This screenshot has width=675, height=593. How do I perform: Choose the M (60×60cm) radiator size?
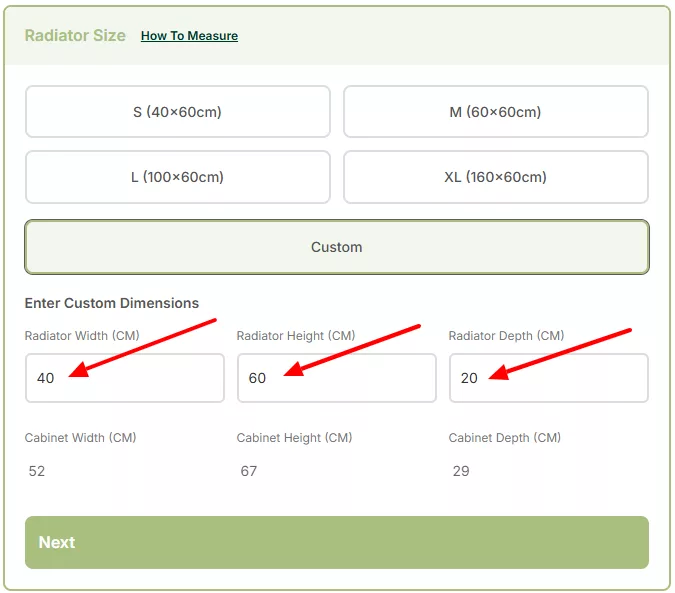pos(495,112)
